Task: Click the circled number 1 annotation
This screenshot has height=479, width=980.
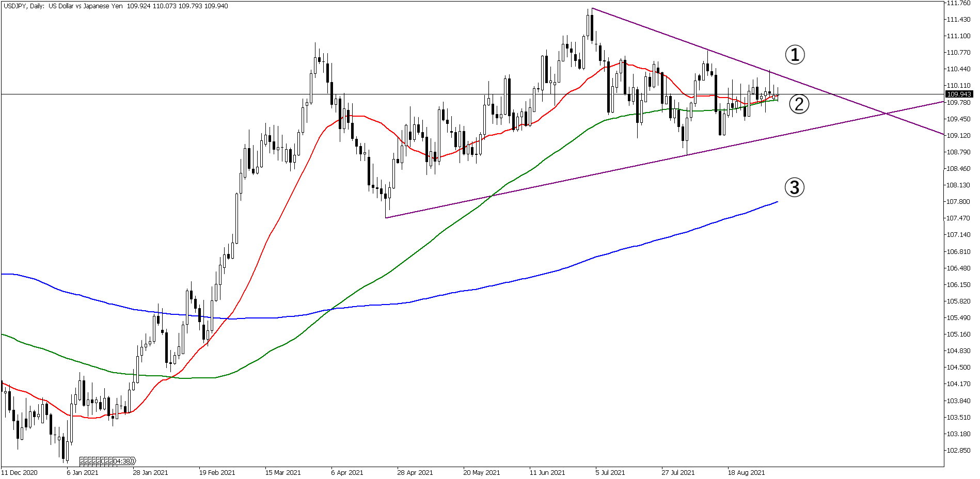Action: click(795, 54)
